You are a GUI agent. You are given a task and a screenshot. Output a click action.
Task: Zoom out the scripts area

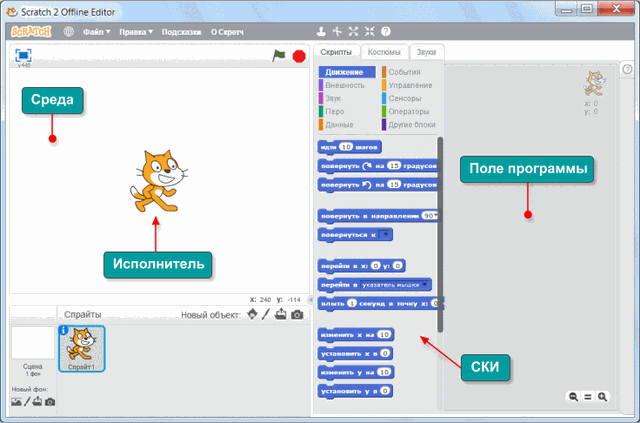[x=573, y=396]
